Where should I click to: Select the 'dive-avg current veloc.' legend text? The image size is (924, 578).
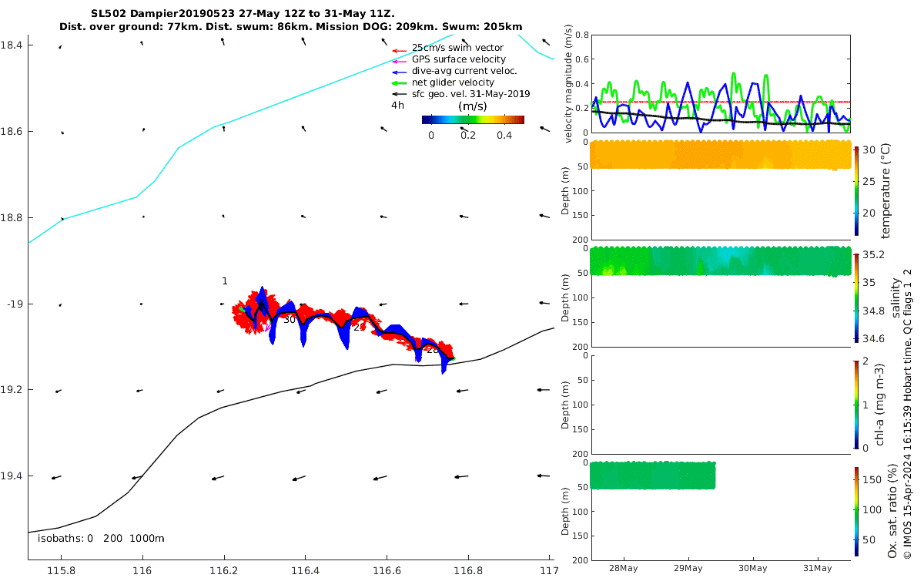464,71
